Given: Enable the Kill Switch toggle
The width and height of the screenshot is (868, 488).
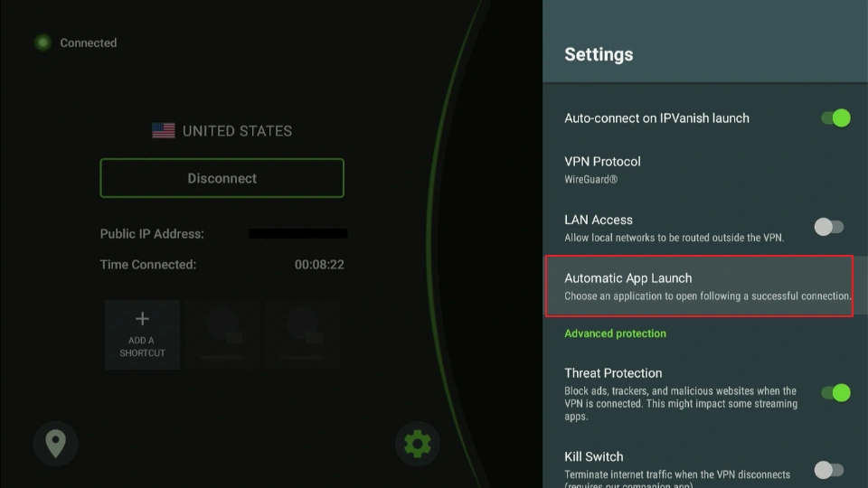Looking at the screenshot, I should [828, 470].
